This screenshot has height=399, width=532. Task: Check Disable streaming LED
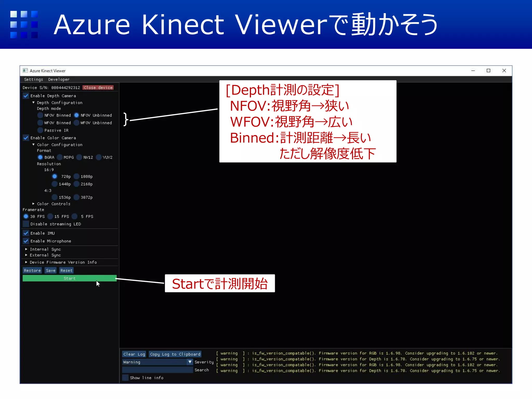(x=26, y=224)
